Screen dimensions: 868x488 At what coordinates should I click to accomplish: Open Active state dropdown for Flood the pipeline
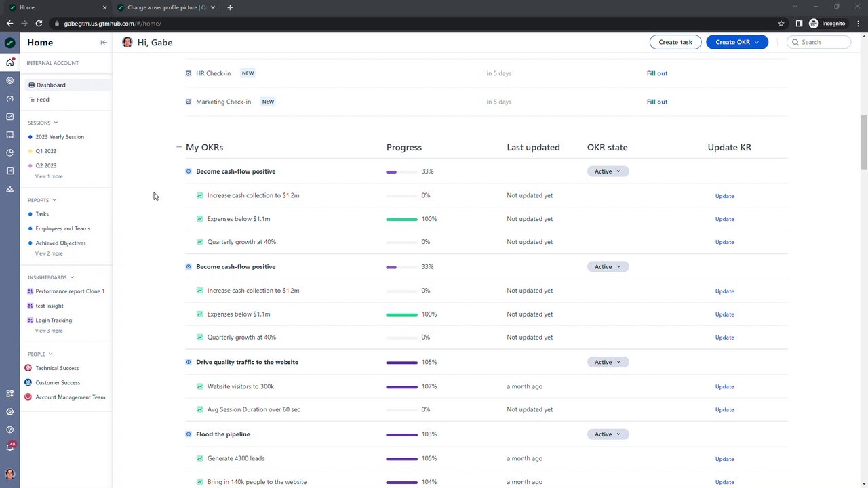[x=608, y=434]
